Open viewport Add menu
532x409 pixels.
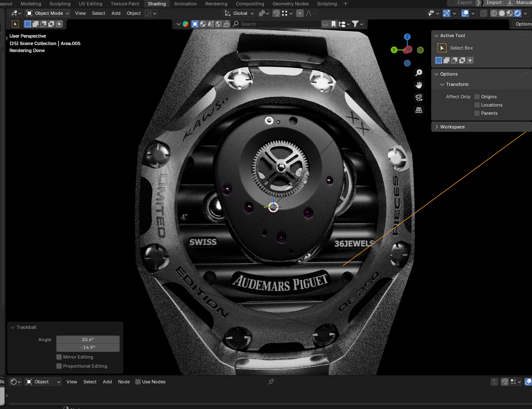(116, 13)
